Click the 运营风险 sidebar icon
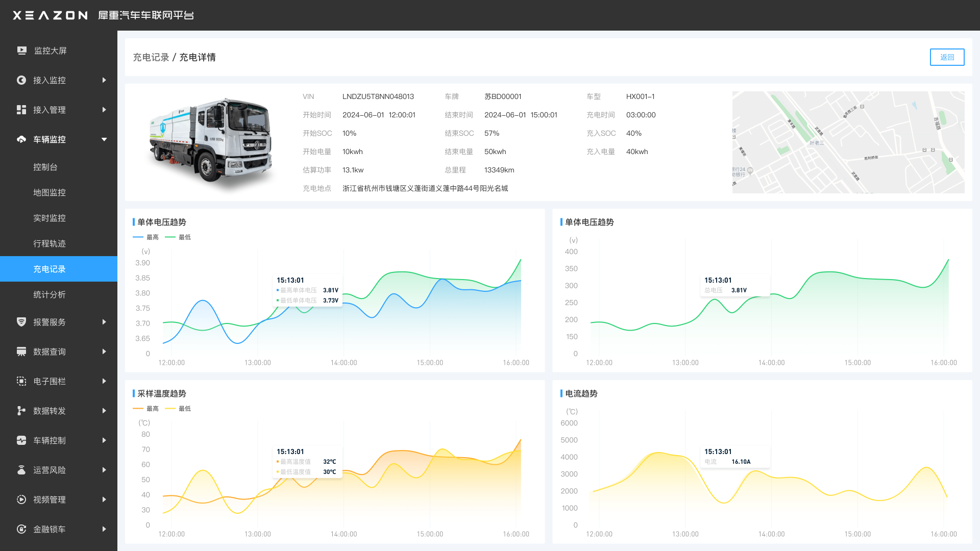The image size is (980, 551). click(21, 470)
